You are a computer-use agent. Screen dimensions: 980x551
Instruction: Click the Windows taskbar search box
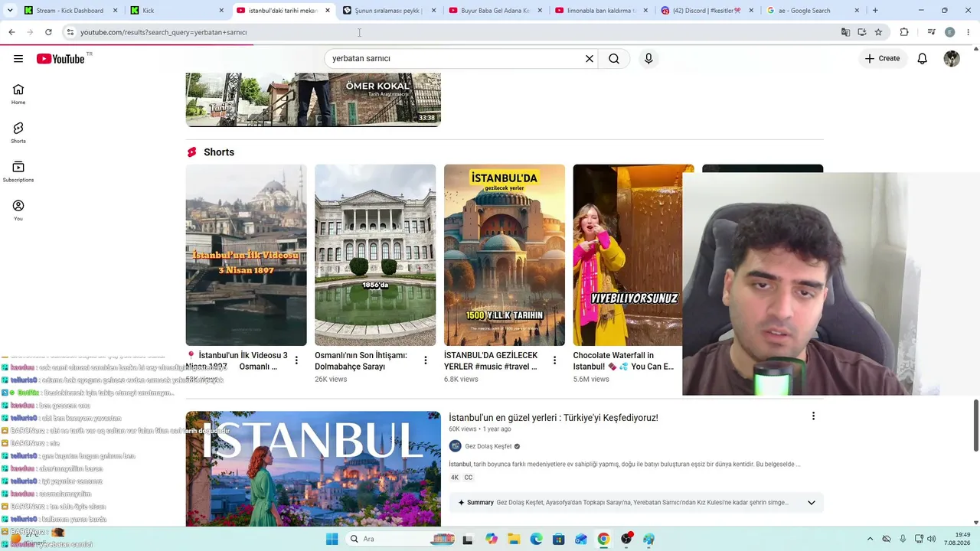coord(400,539)
